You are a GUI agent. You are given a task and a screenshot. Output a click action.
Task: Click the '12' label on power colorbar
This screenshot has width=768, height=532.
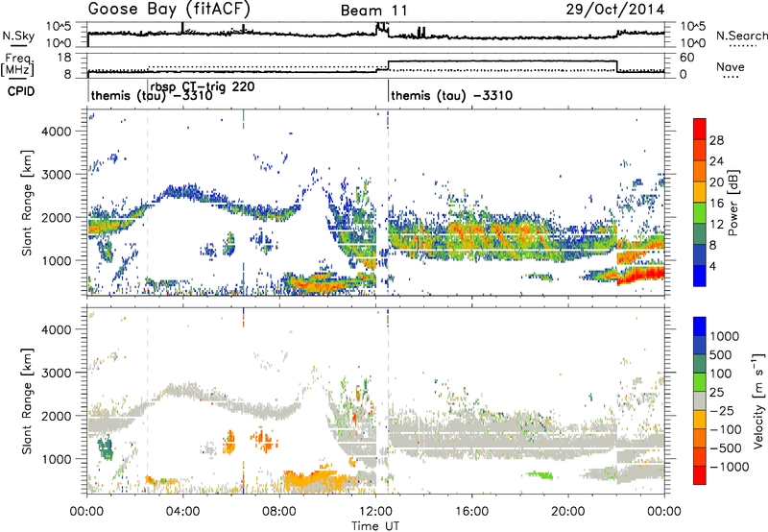coord(716,225)
